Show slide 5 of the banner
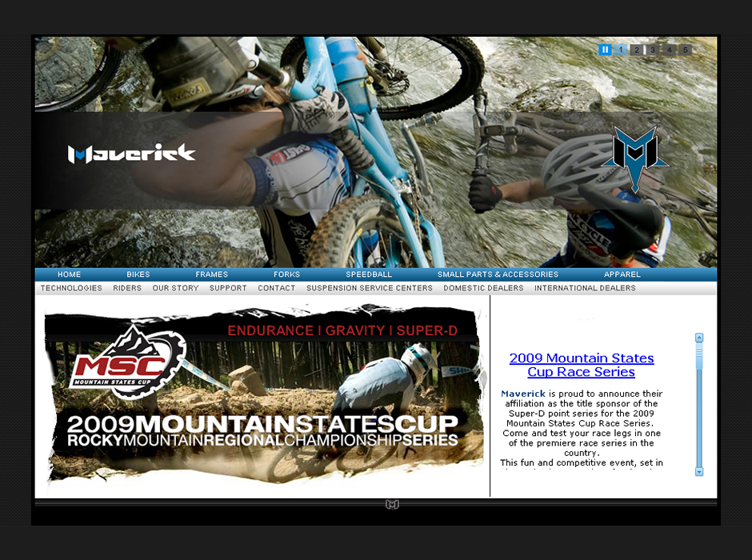The image size is (752, 560). pyautogui.click(x=686, y=50)
